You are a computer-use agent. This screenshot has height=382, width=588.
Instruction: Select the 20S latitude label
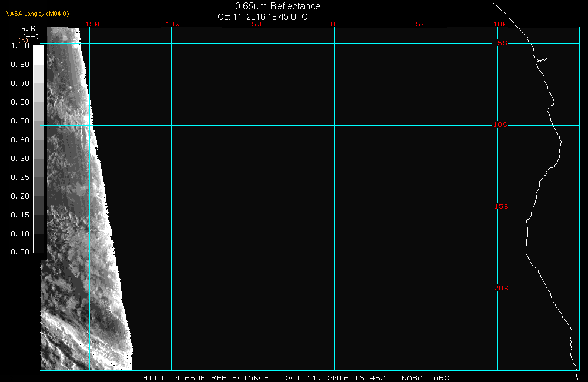[501, 289]
